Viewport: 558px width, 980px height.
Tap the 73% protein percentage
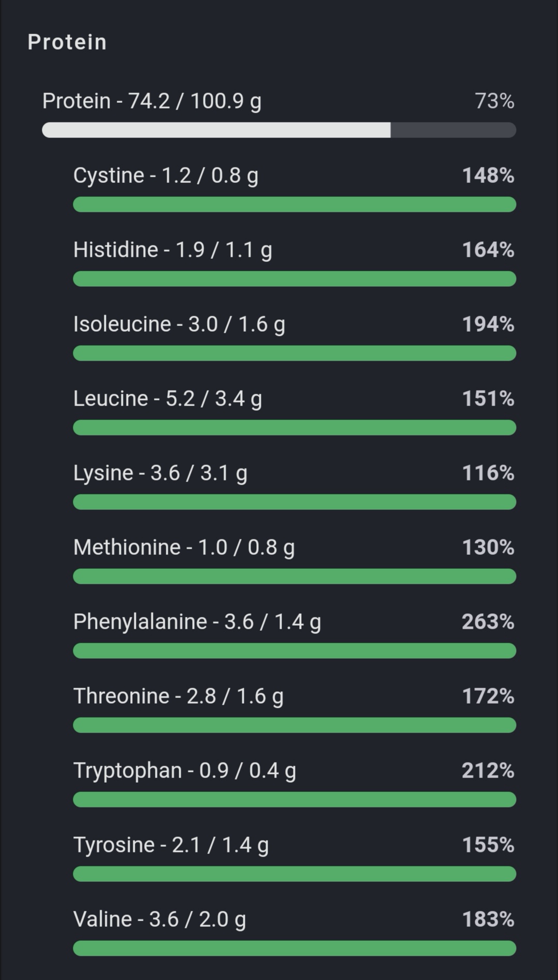(x=494, y=101)
